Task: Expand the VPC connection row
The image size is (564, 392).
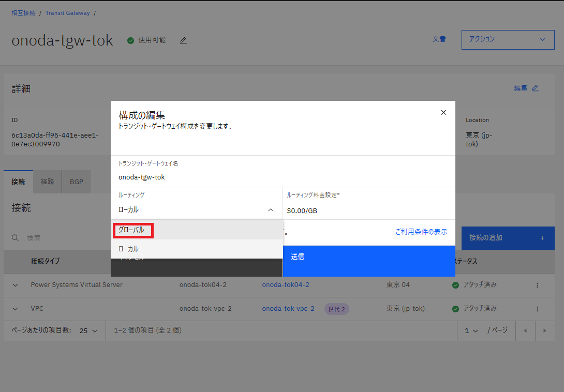Action: [15, 309]
